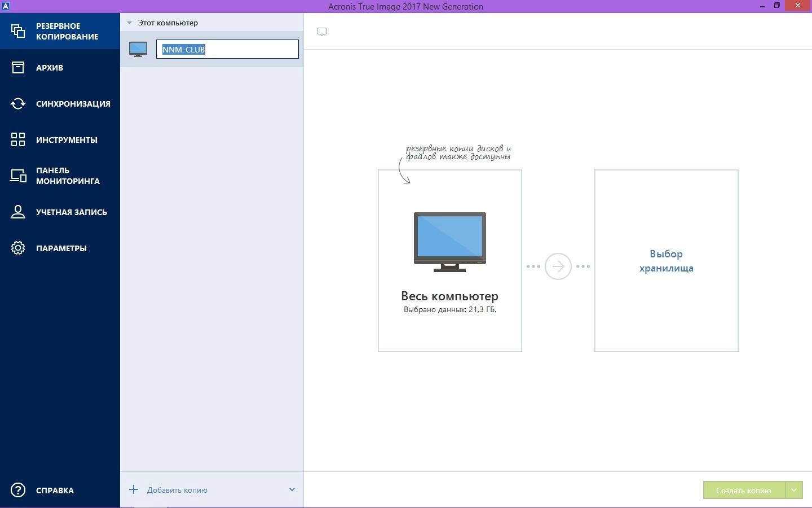Click the large monitor image in source box
This screenshot has width=812, height=508.
(450, 242)
